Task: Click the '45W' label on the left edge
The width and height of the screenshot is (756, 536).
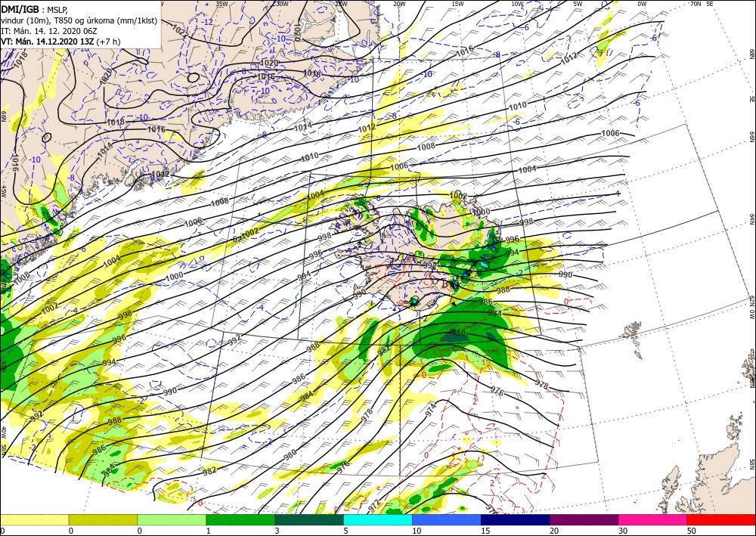Action: (3, 191)
